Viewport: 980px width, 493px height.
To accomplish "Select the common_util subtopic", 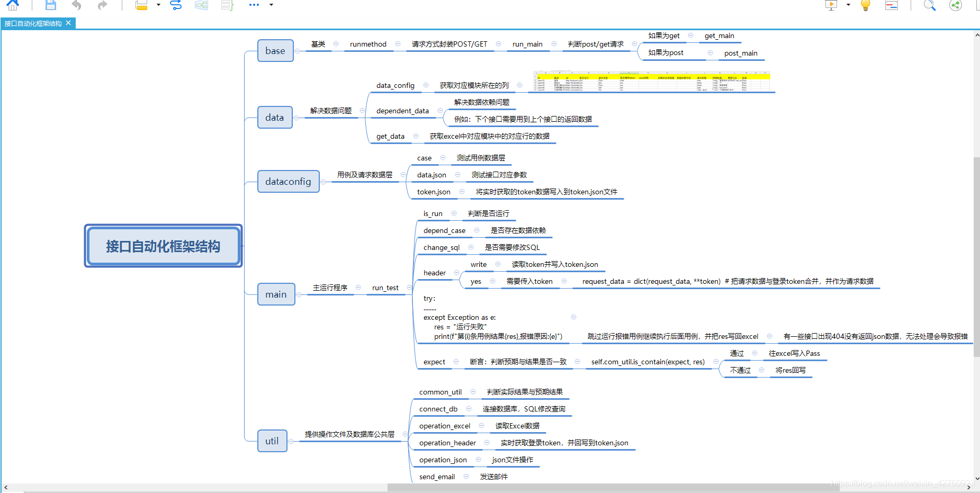I will click(x=440, y=392).
